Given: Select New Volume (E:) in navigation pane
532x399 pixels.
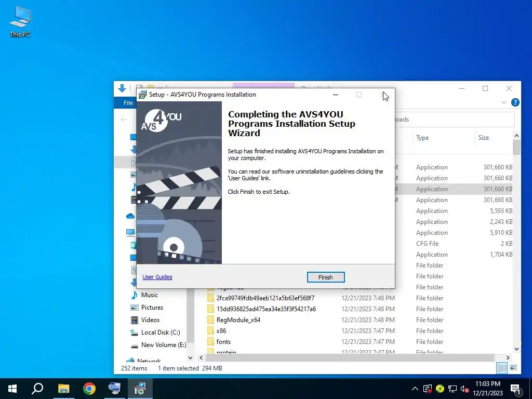Looking at the screenshot, I should point(164,345).
